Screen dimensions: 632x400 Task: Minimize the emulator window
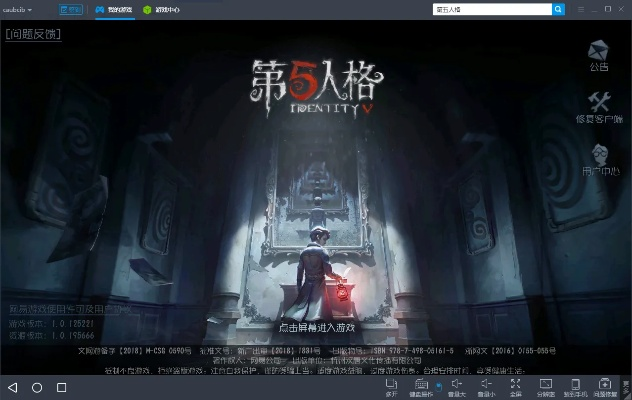(595, 9)
